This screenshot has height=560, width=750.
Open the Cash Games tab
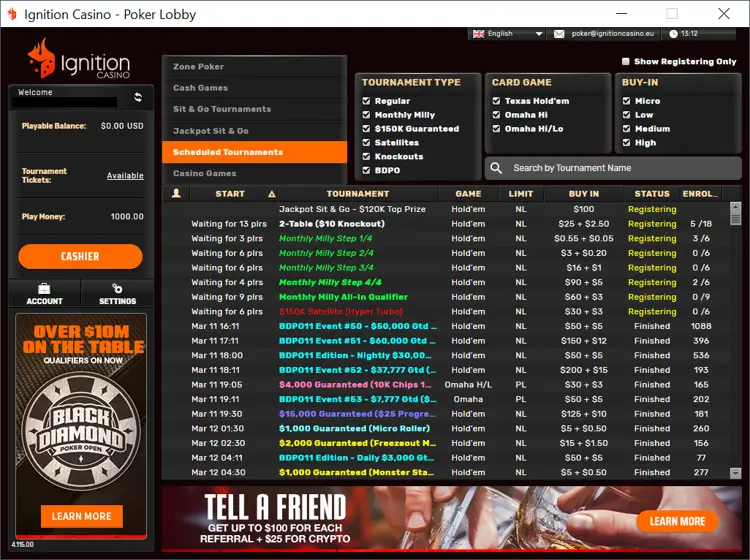(x=254, y=88)
